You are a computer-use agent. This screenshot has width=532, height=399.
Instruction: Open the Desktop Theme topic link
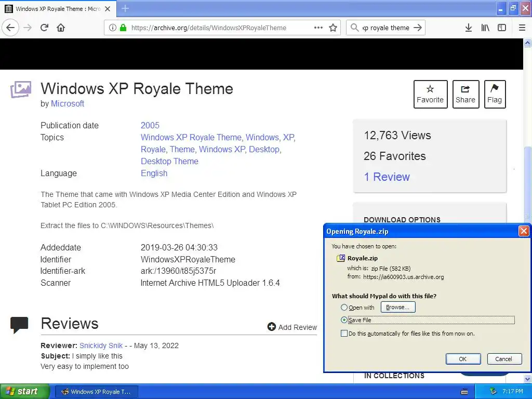point(170,161)
